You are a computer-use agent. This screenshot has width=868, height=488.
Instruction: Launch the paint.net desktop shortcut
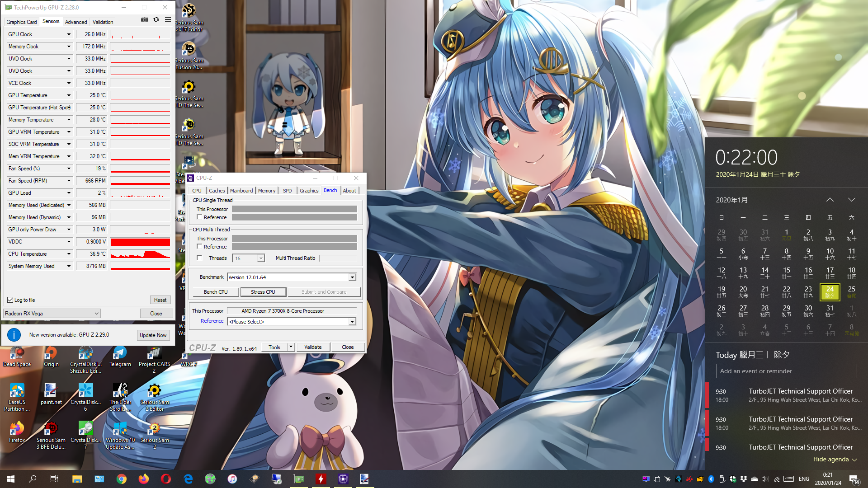coord(51,394)
